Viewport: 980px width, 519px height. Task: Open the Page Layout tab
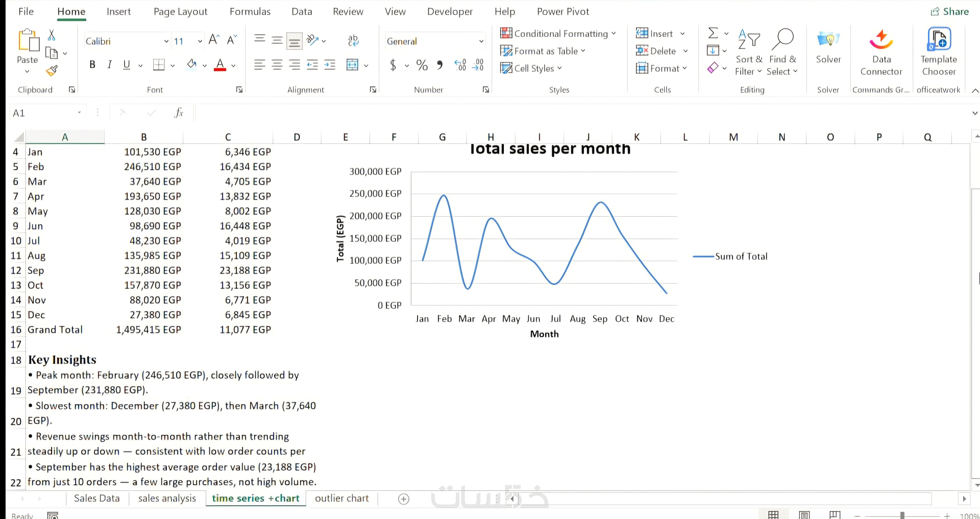(180, 12)
